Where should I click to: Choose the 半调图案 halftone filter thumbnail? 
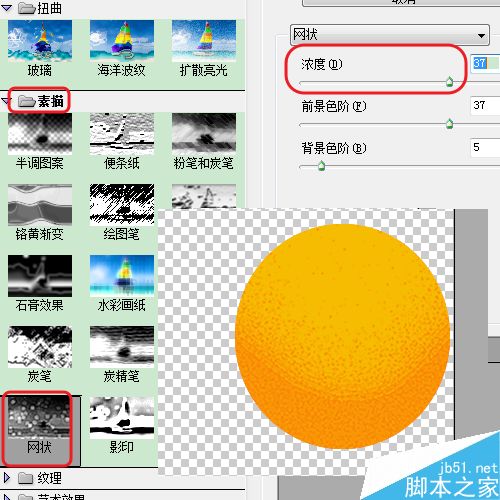point(40,134)
